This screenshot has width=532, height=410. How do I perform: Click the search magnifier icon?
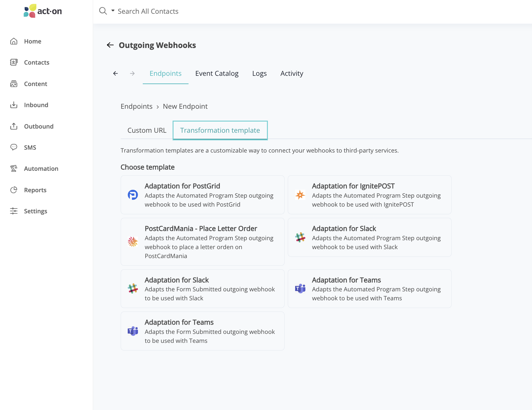point(103,11)
